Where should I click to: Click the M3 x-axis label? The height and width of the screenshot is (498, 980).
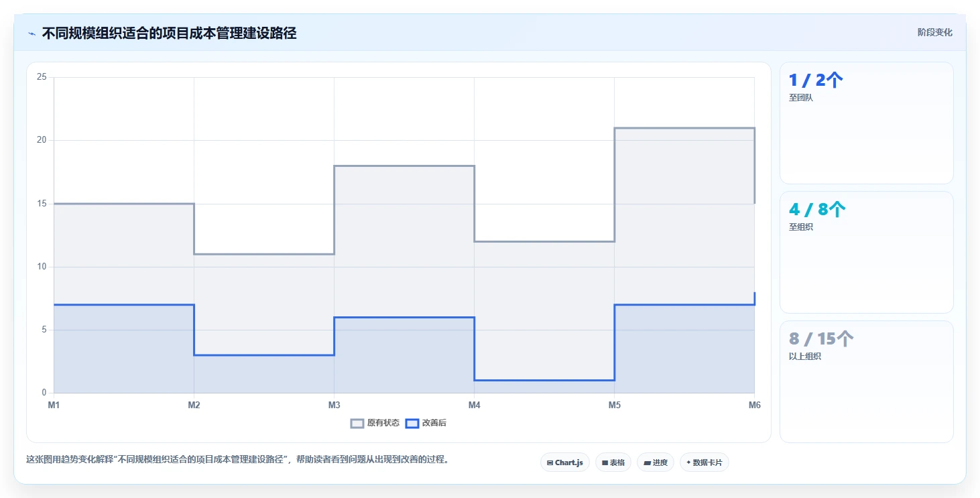pyautogui.click(x=334, y=405)
